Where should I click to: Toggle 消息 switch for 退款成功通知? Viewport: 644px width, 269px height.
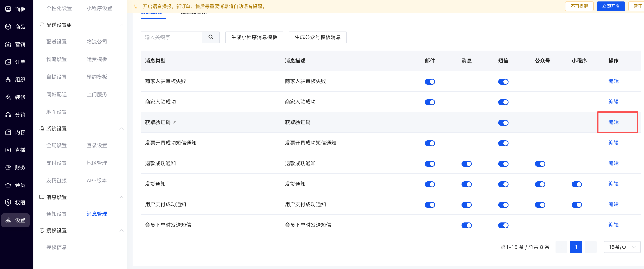click(466, 164)
